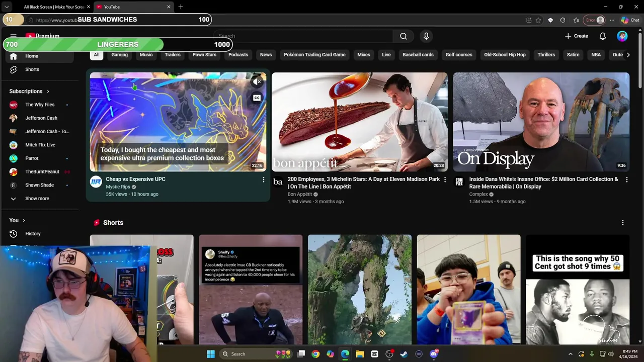Open browser tab list dropdown arrow
The image size is (644, 362).
point(7,7)
